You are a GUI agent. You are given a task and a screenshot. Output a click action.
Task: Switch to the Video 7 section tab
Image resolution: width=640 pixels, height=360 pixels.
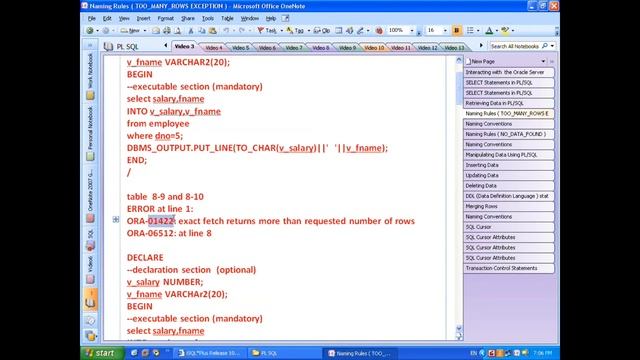pos(294,48)
